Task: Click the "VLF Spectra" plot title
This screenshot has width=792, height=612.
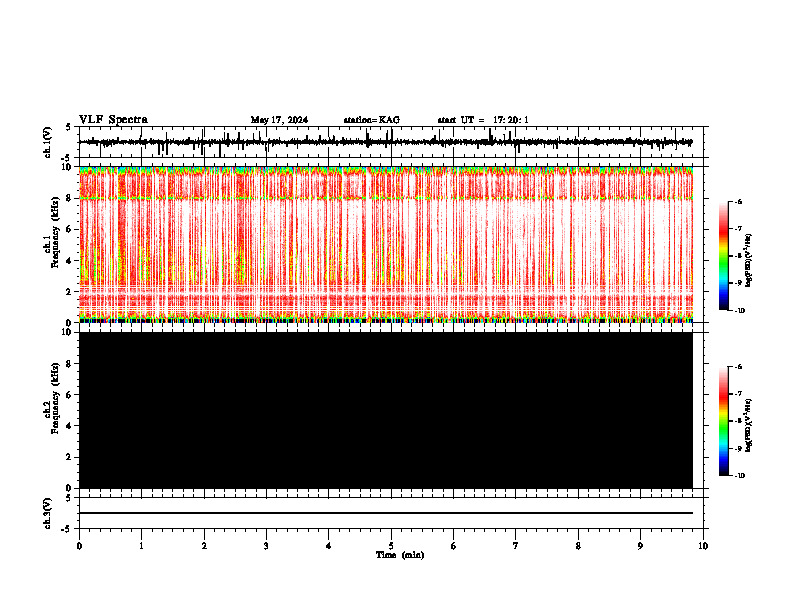Action: click(x=113, y=120)
